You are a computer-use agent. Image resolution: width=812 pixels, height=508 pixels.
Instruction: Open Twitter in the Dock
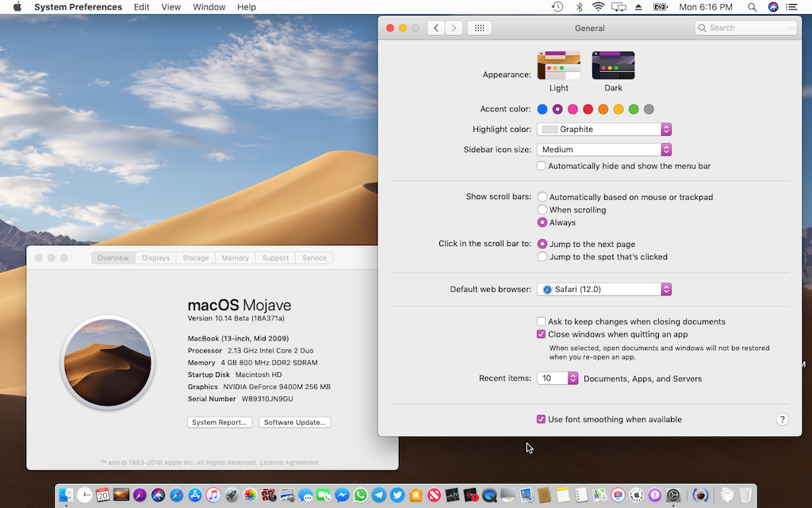[397, 495]
